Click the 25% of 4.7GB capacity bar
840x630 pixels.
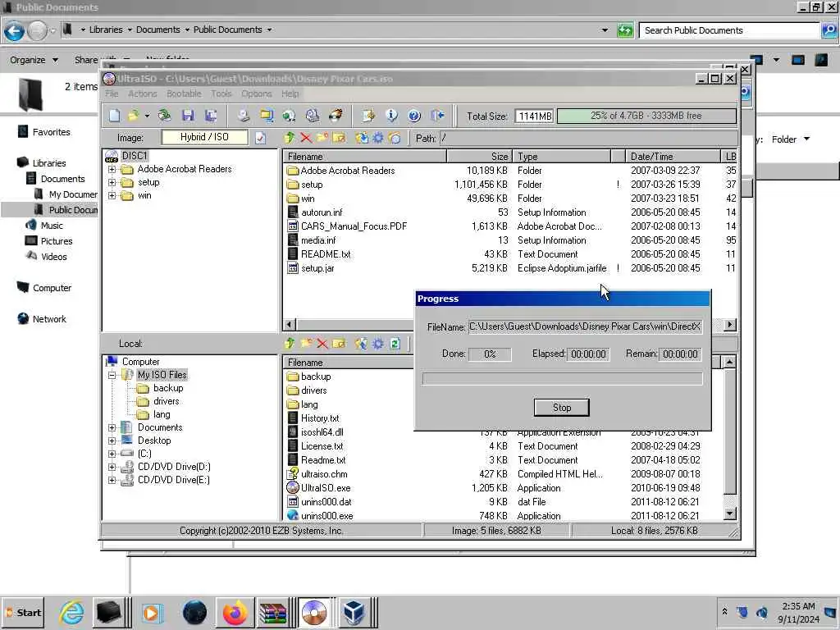point(646,116)
